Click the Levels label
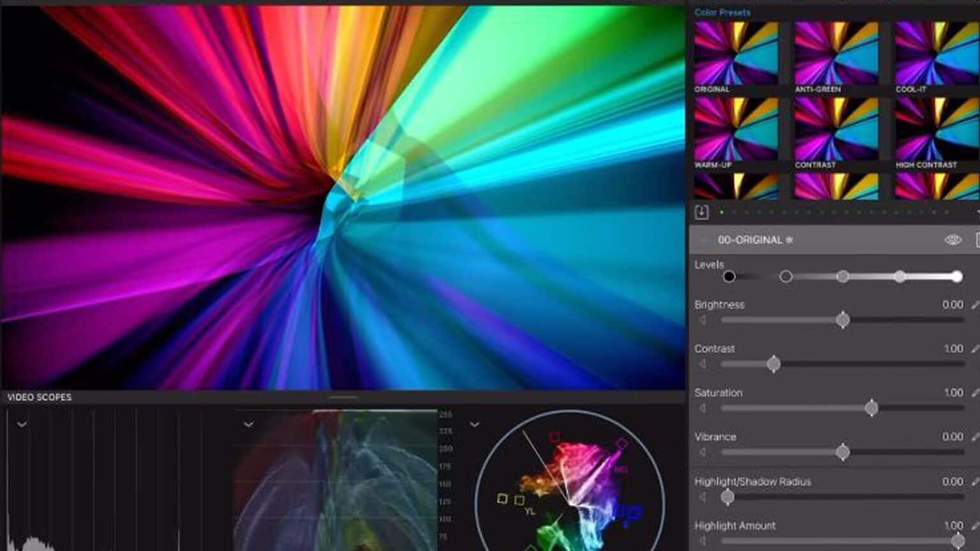 coord(709,265)
